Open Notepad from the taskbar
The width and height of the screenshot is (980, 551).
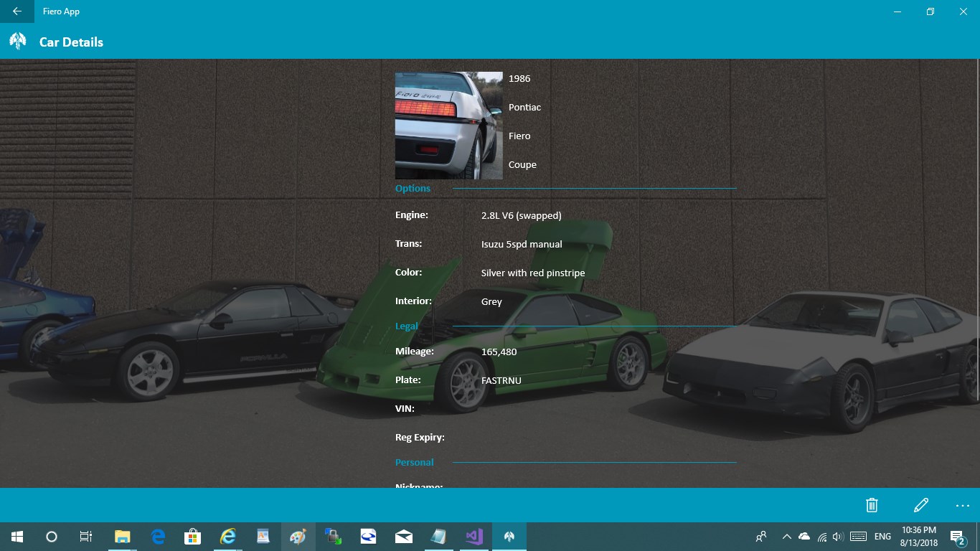pyautogui.click(x=438, y=537)
